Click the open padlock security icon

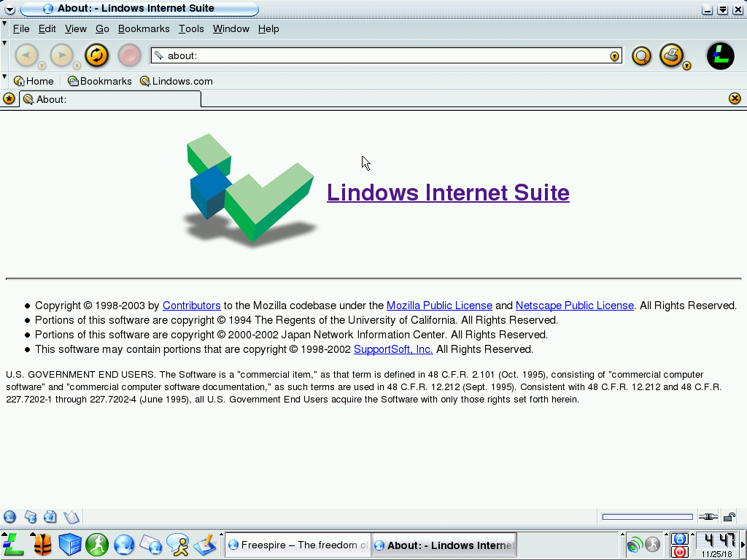pos(729,517)
